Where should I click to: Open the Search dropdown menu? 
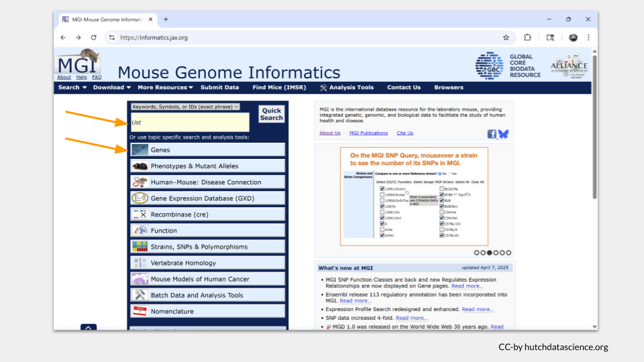(72, 87)
